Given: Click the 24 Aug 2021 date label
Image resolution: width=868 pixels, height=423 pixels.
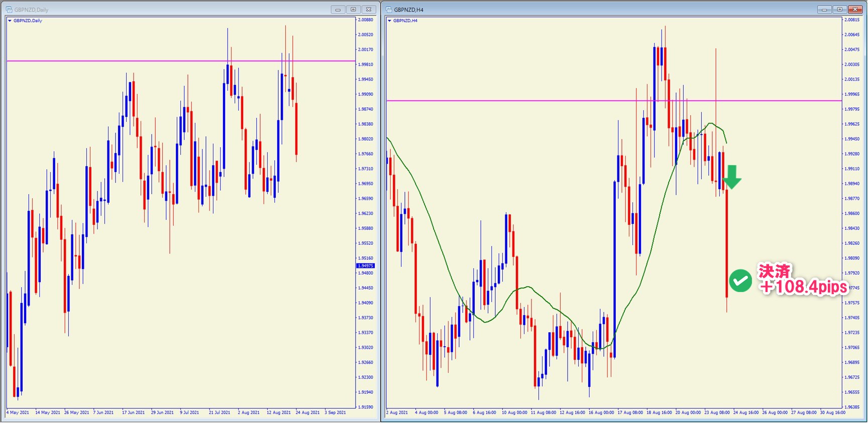Looking at the screenshot, I should [x=307, y=412].
